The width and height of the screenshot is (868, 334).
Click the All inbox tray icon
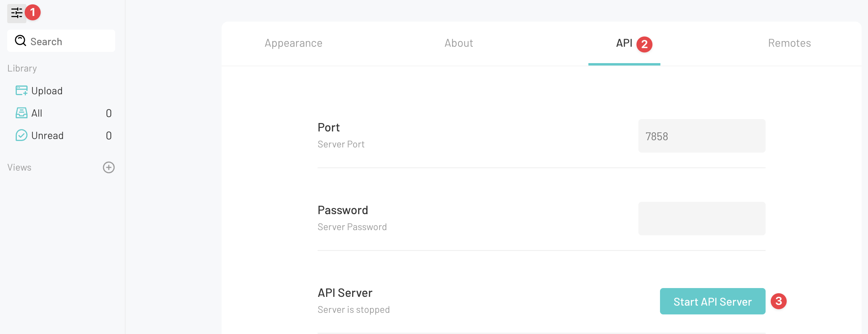[x=21, y=113]
